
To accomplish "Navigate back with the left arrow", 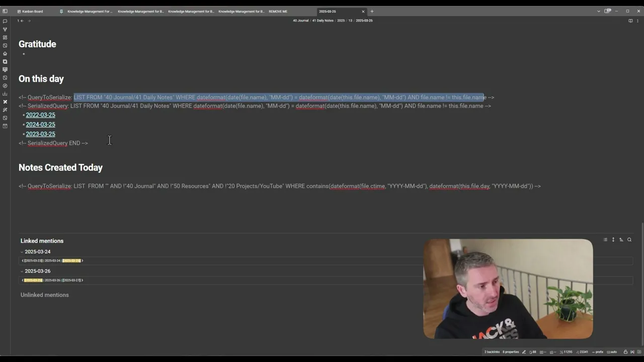I will [x=22, y=21].
